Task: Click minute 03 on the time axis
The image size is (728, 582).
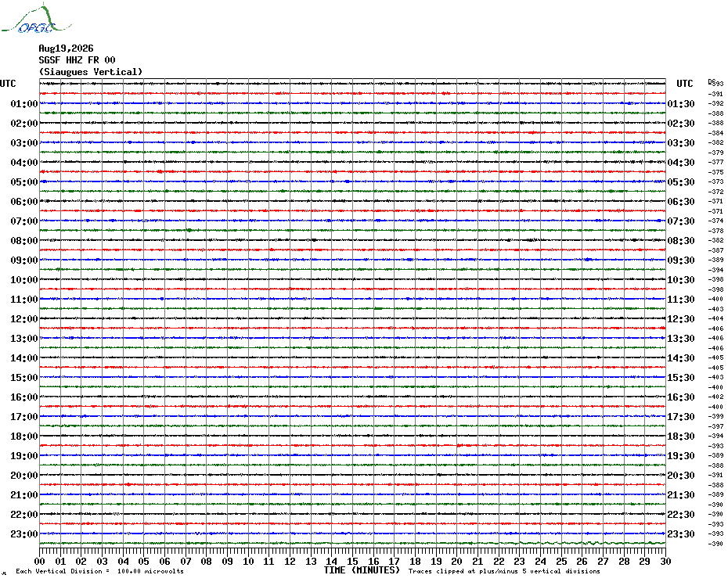Action: 102,561
